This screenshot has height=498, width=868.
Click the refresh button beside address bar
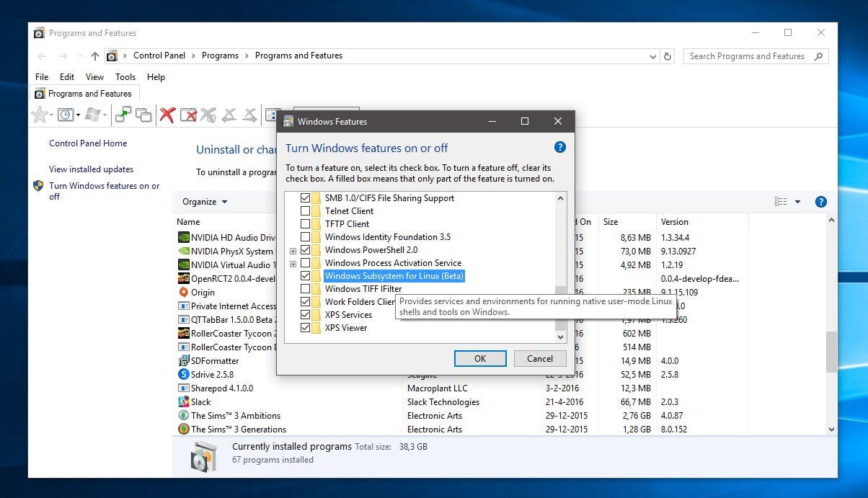(668, 56)
